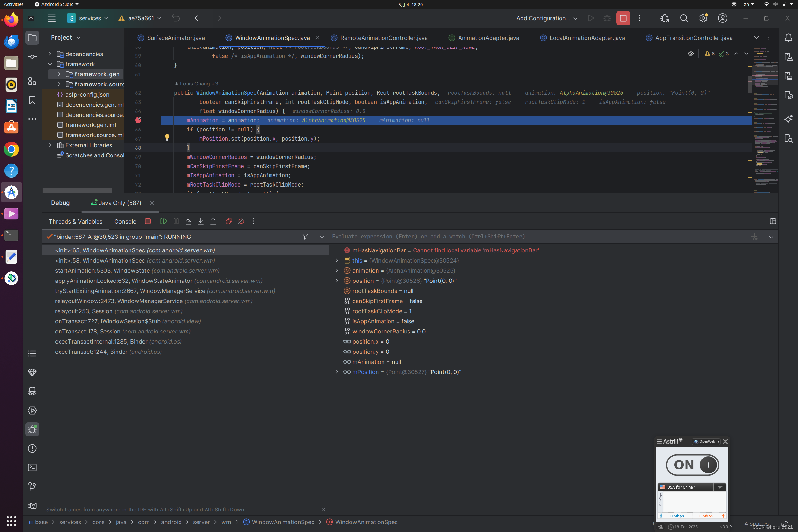Expand External Libraries node

pos(50,145)
